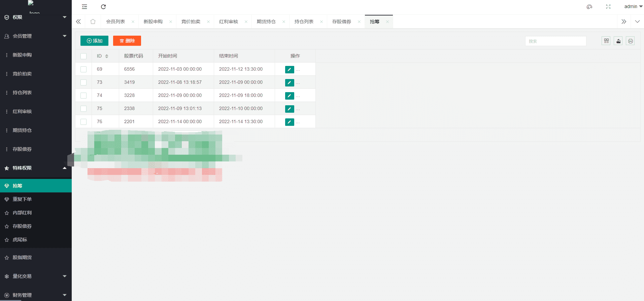Screen dimensions: 644x301
Task: Click the export table icon
Action: (x=618, y=41)
